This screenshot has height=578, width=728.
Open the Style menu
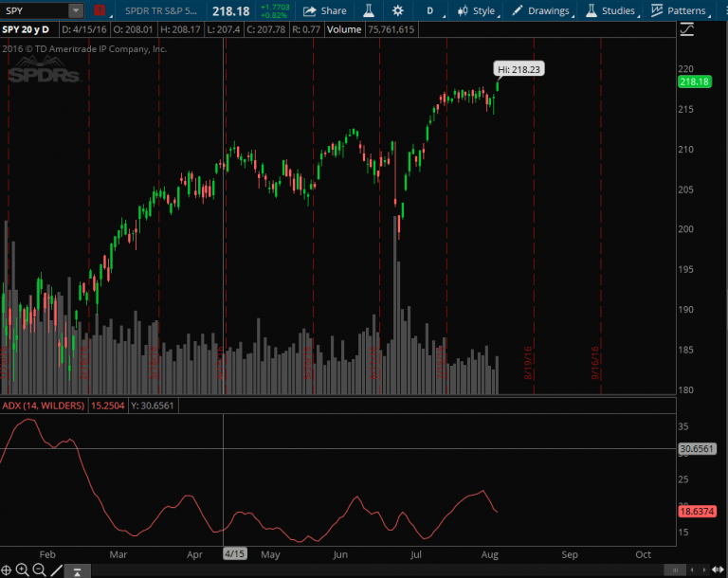[x=477, y=10]
